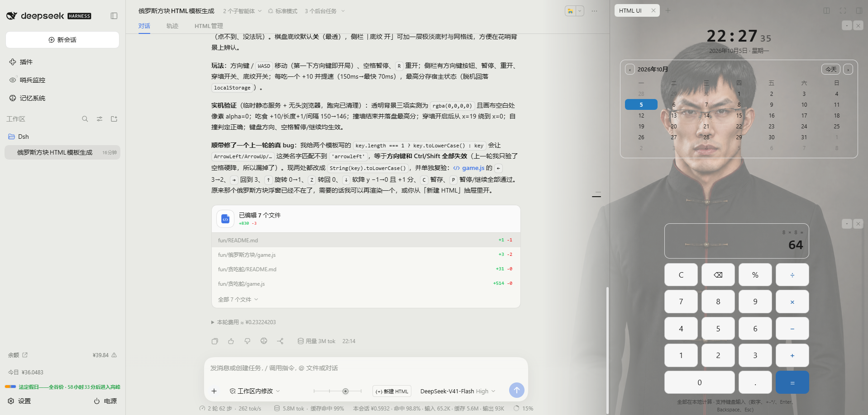The image size is (868, 415).
Task: Expand the 3 个后台任务 dropdown
Action: (324, 11)
